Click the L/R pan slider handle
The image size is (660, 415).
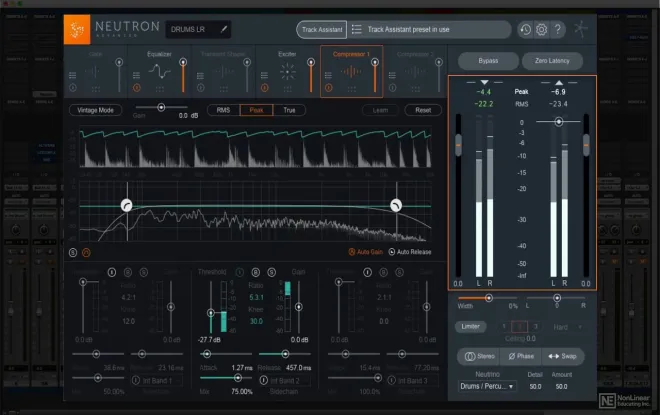tap(557, 298)
